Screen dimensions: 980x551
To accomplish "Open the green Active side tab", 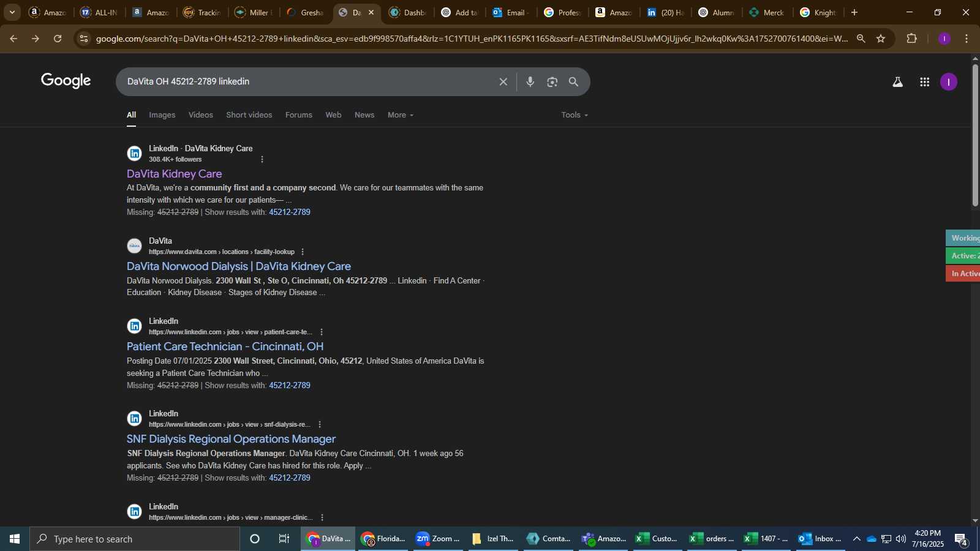I will [963, 256].
